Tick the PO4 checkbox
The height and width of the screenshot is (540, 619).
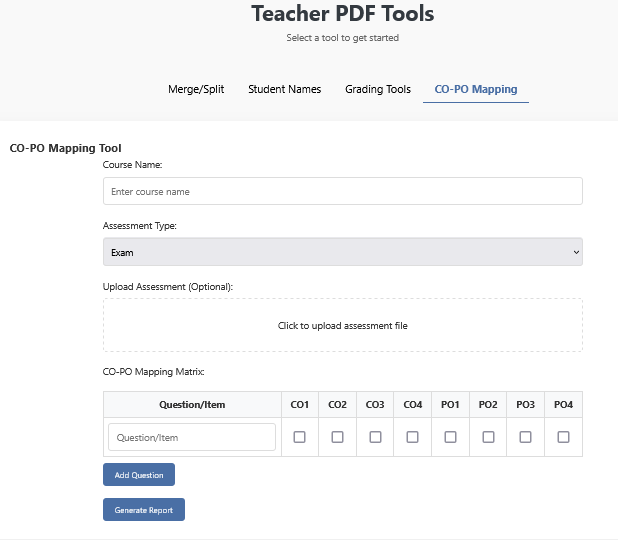pos(563,437)
